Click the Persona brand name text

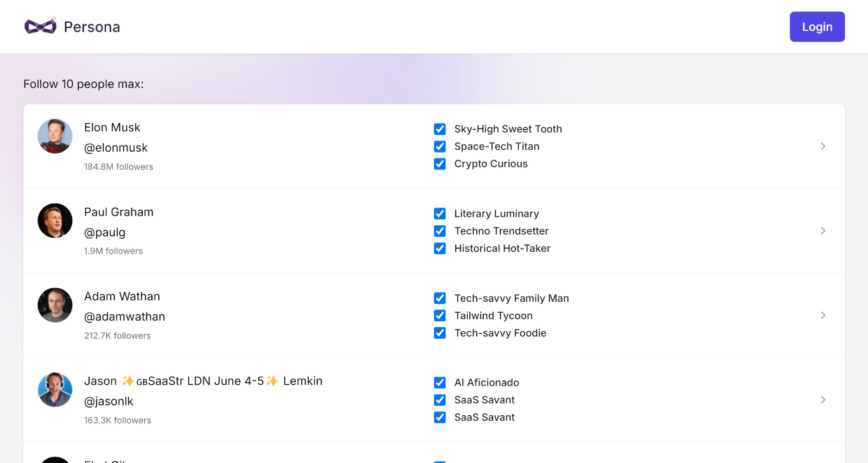tap(92, 27)
